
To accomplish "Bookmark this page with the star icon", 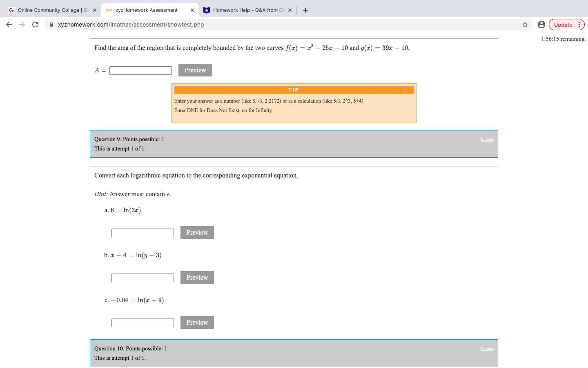I will pyautogui.click(x=525, y=25).
